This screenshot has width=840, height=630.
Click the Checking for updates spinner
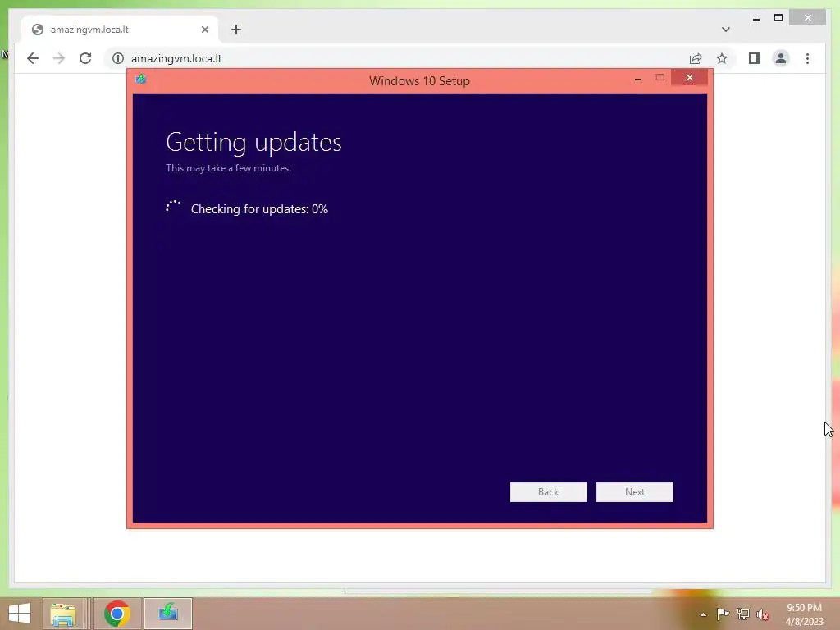[x=173, y=208]
